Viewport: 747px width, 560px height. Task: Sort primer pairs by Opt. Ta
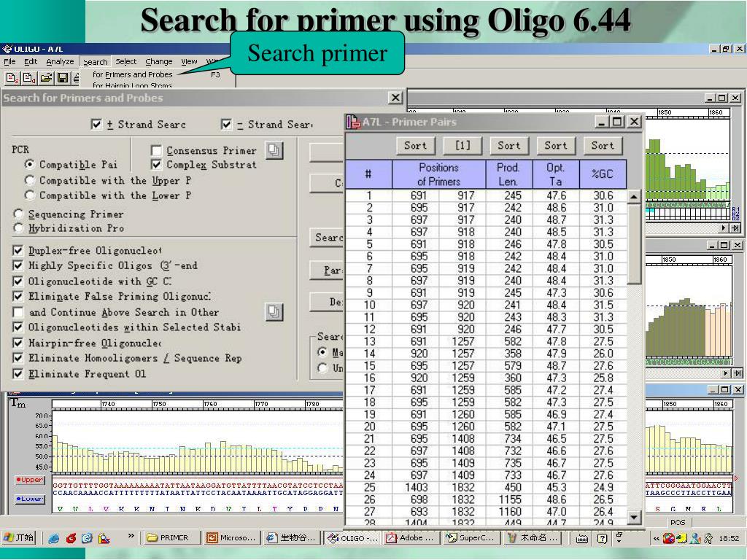tap(555, 146)
